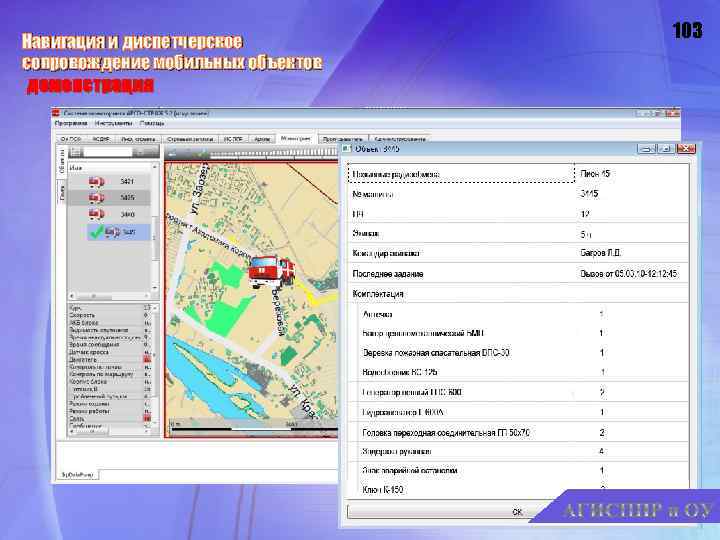Click the fire truck icon on the map
Screen dimensions: 720x540
click(272, 272)
